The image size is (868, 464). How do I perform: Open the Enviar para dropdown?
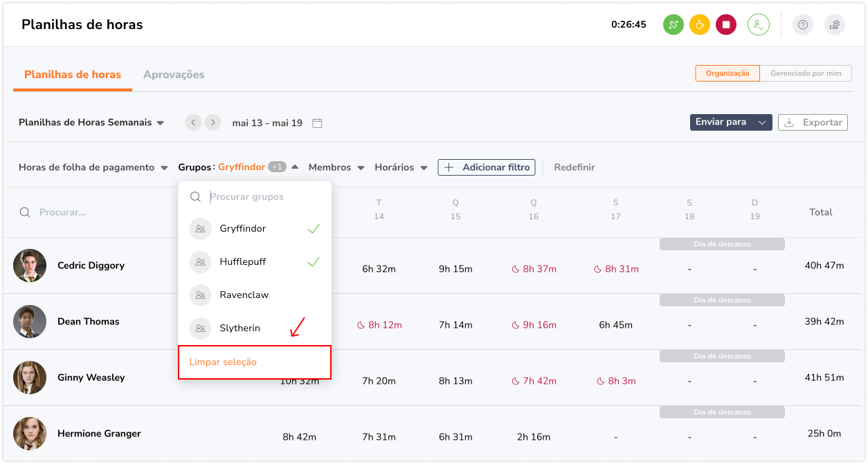(730, 122)
